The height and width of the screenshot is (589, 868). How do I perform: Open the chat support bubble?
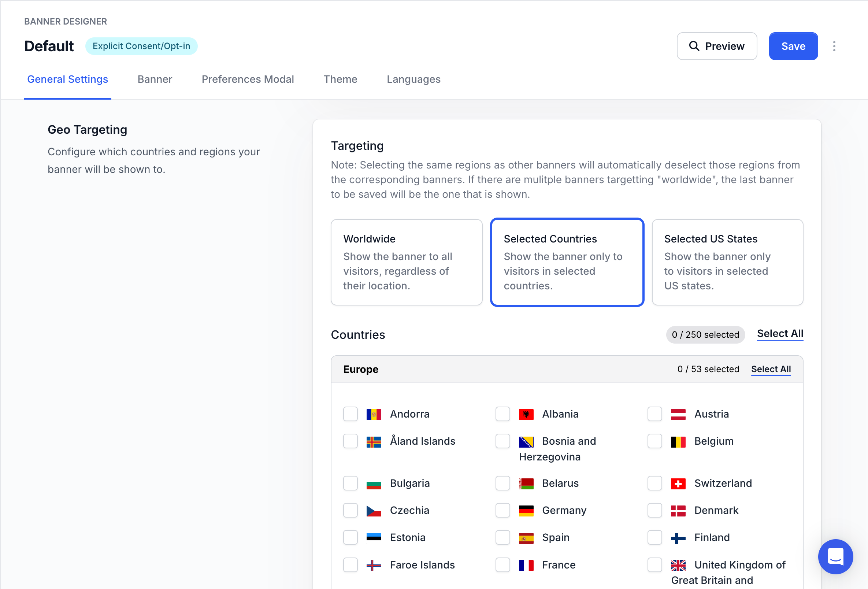click(835, 556)
